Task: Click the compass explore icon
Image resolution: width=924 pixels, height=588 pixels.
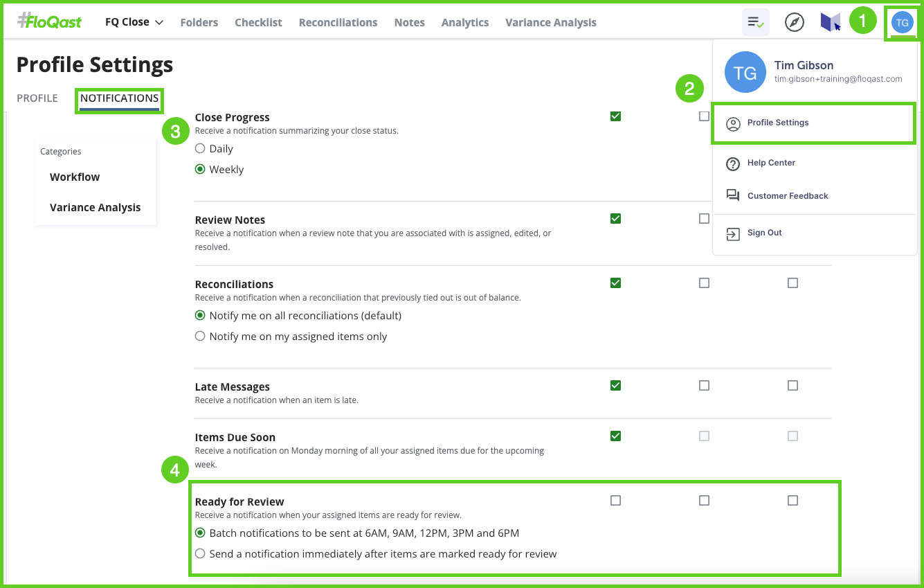Action: (x=795, y=22)
